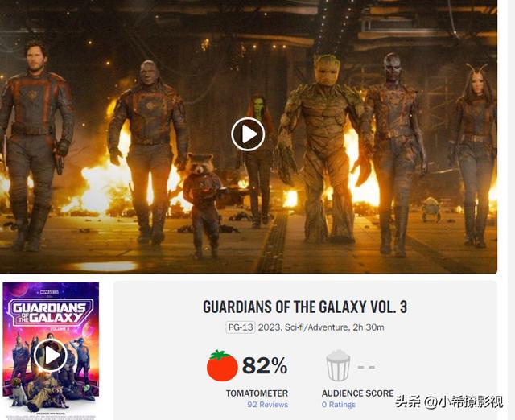The height and width of the screenshot is (420, 515).
Task: Click the 2023, Sci-fi/Adventure, 2h 30m info line
Action: pos(321,327)
